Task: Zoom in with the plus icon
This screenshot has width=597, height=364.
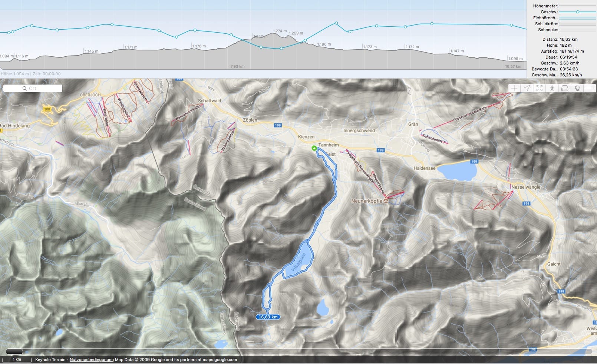Action: click(514, 88)
